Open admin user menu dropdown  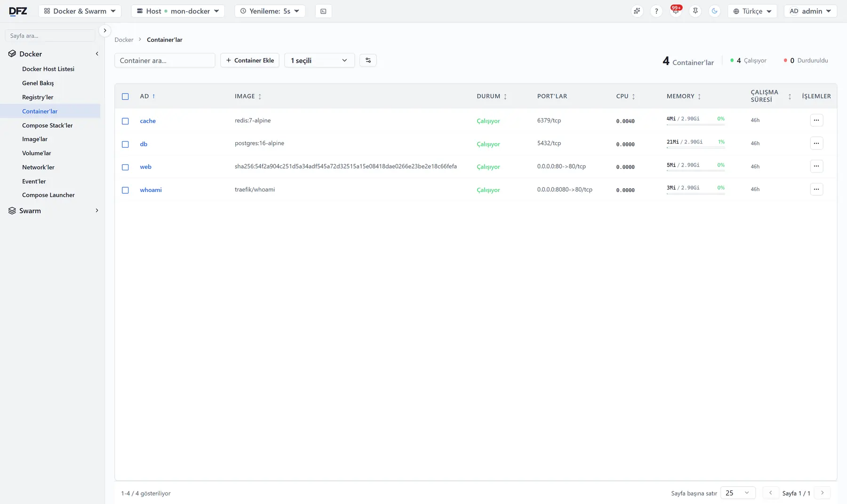(810, 11)
